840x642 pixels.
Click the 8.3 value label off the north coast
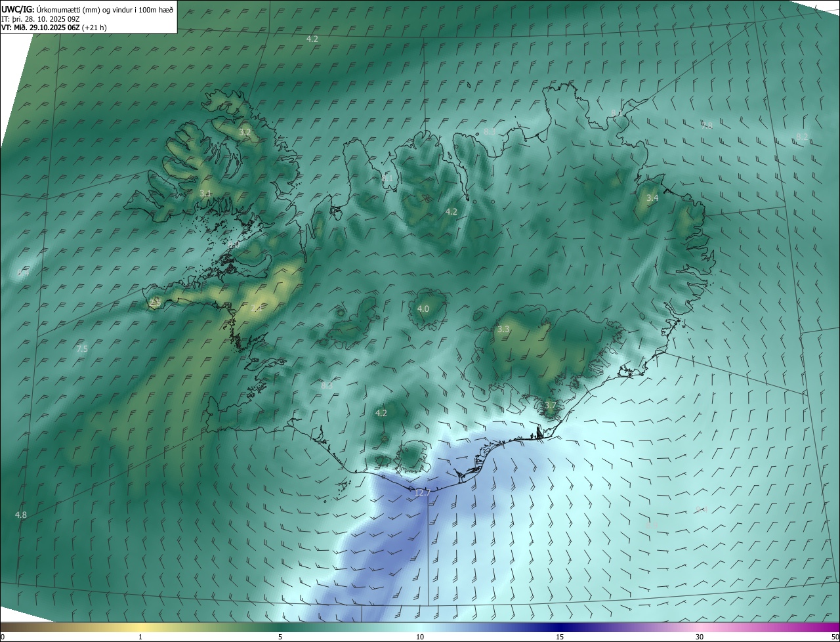coord(490,132)
